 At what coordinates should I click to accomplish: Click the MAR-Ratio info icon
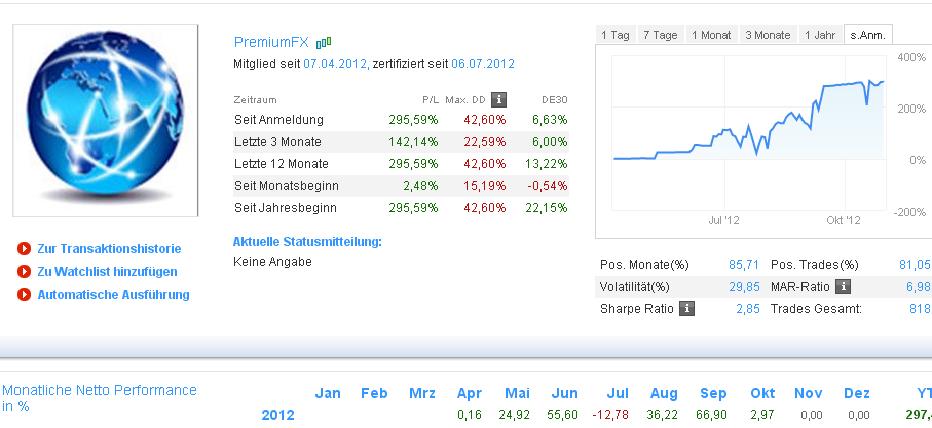pyautogui.click(x=843, y=286)
